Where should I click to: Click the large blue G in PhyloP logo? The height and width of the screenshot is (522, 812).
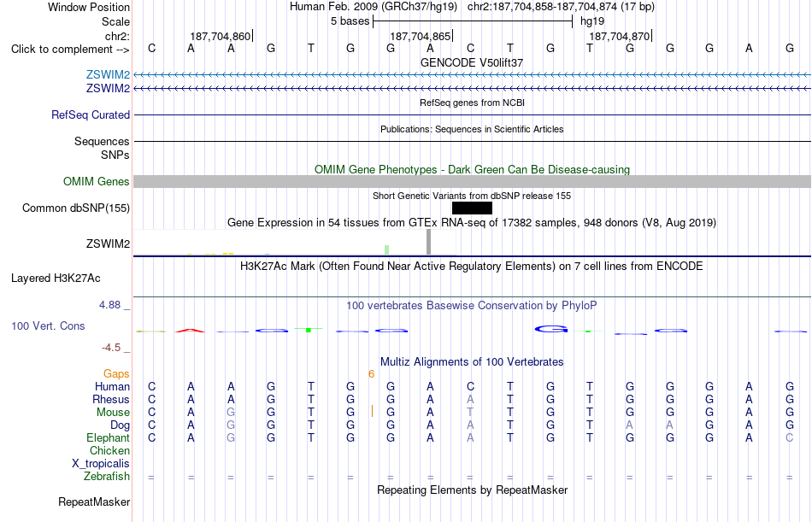pyautogui.click(x=551, y=329)
